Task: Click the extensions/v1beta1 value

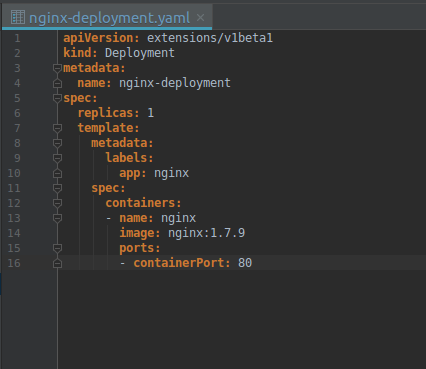Action: (210, 38)
